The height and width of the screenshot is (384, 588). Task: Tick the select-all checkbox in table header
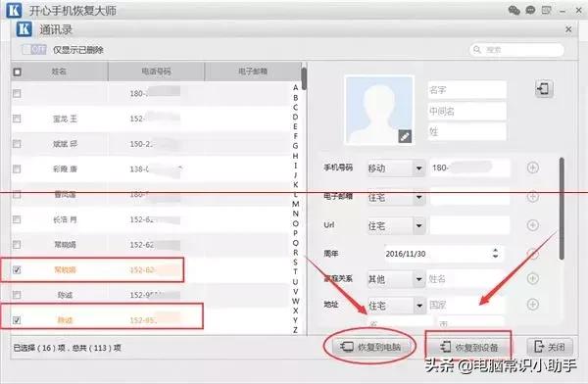(18, 72)
